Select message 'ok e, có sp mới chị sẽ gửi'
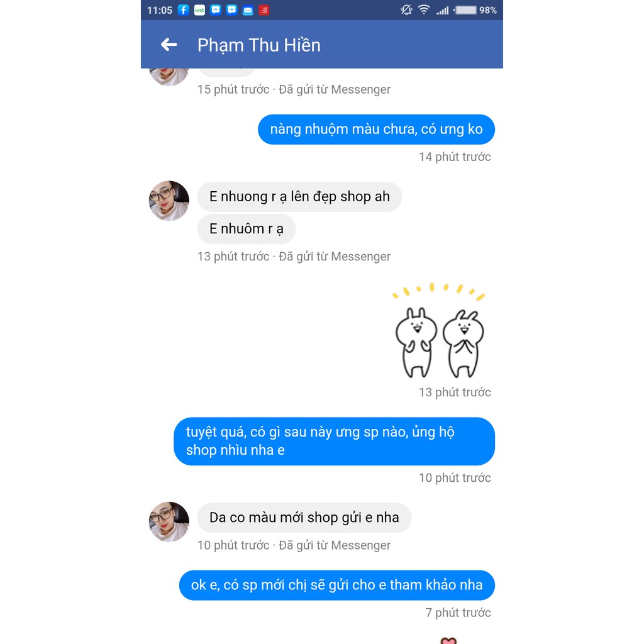 tap(337, 585)
